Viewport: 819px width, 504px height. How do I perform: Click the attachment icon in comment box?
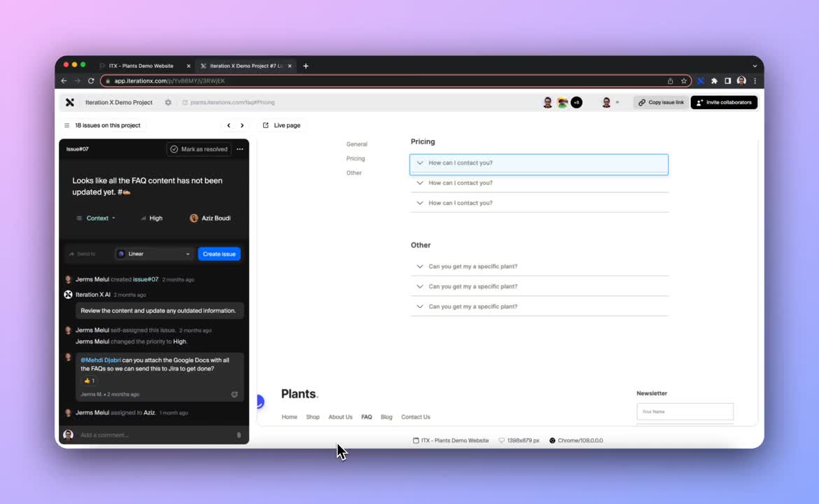[x=239, y=435]
